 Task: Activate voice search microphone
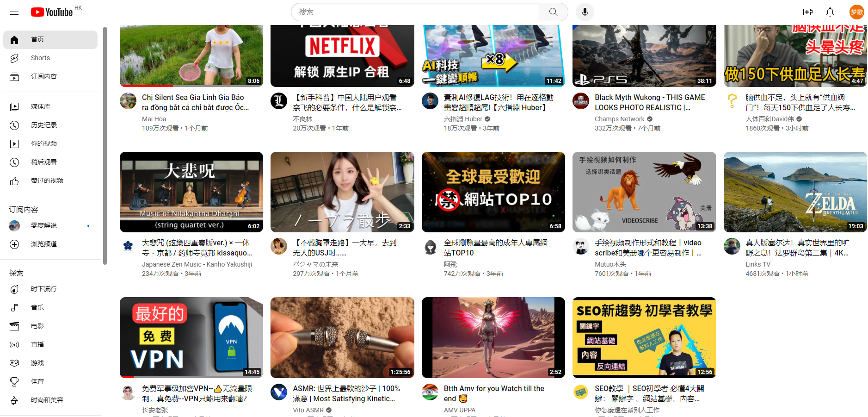tap(585, 12)
